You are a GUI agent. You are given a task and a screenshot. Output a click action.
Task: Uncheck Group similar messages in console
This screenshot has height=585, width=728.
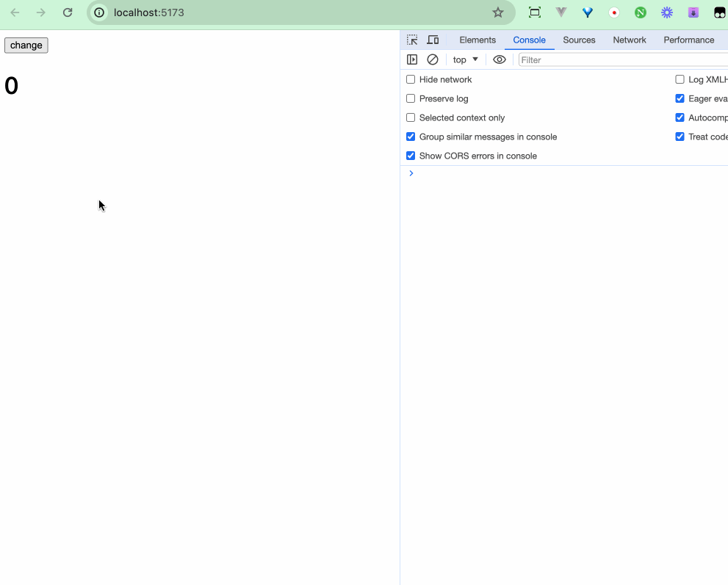(x=411, y=137)
